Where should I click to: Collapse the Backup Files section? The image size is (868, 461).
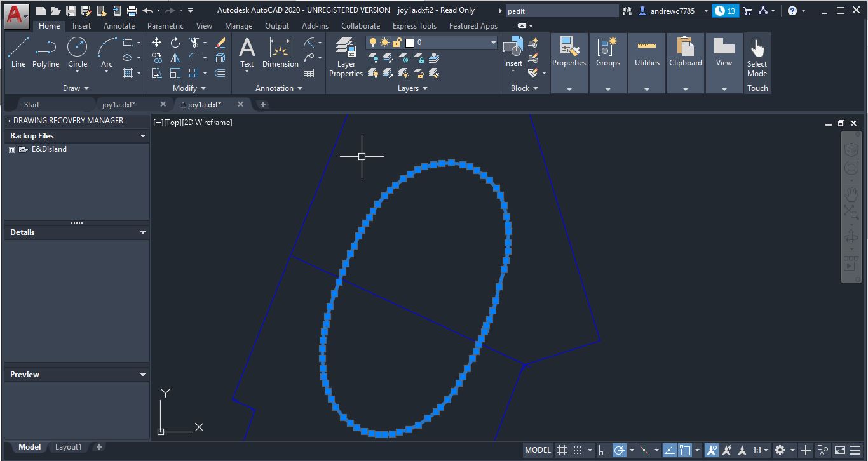pyautogui.click(x=142, y=135)
